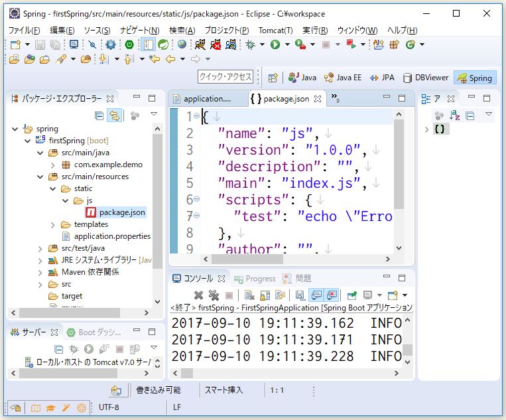Collapse the spring working set node

point(15,129)
